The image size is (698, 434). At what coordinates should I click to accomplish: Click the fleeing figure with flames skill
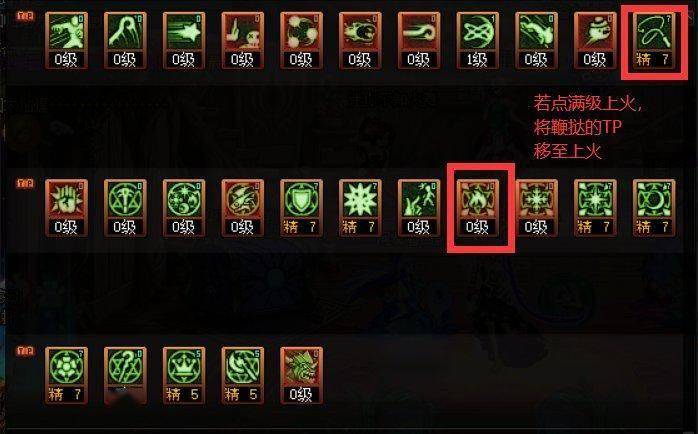pos(419,208)
